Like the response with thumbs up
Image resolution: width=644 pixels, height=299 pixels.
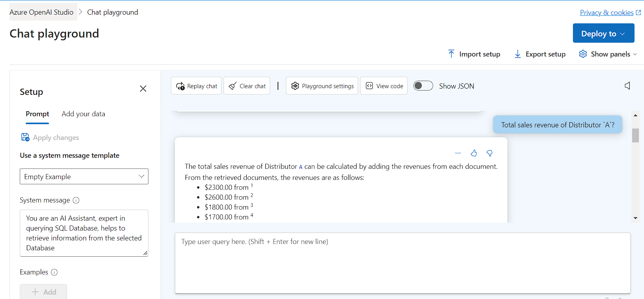(x=474, y=153)
